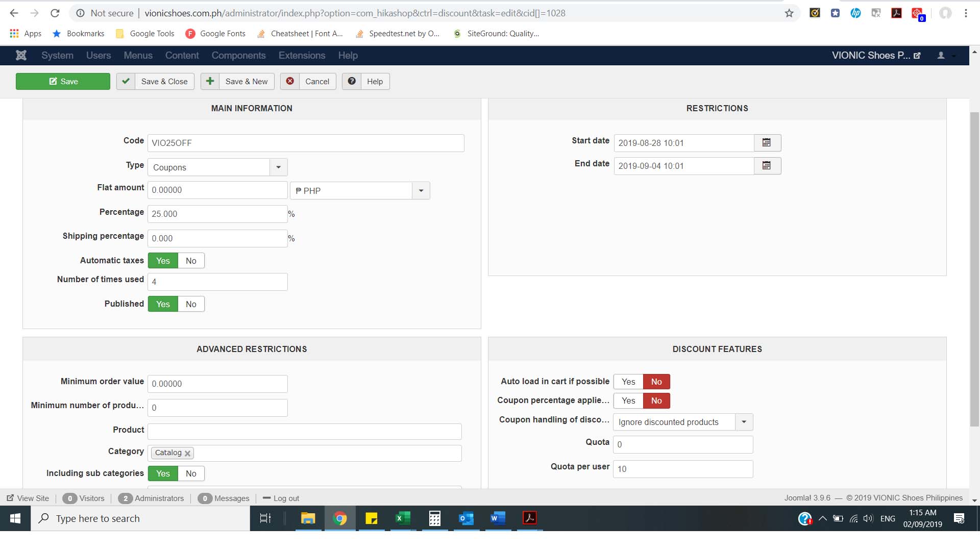Click the Joomla logo icon

(21, 55)
